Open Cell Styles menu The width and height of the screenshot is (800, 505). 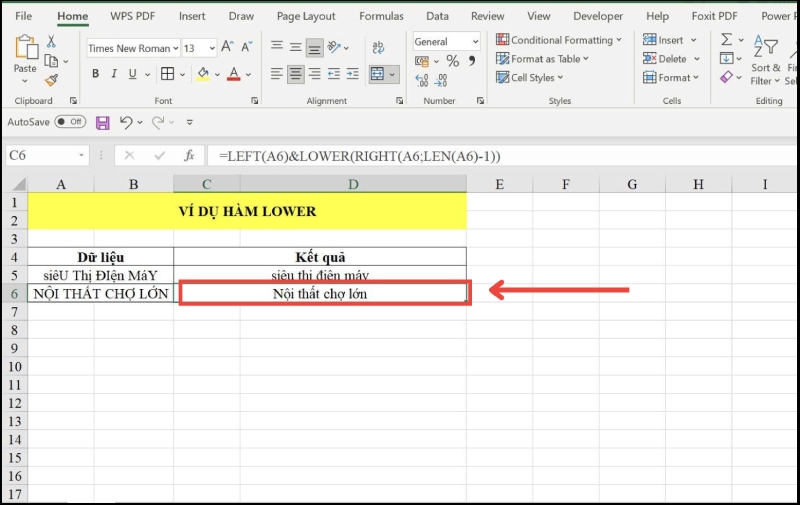(530, 78)
